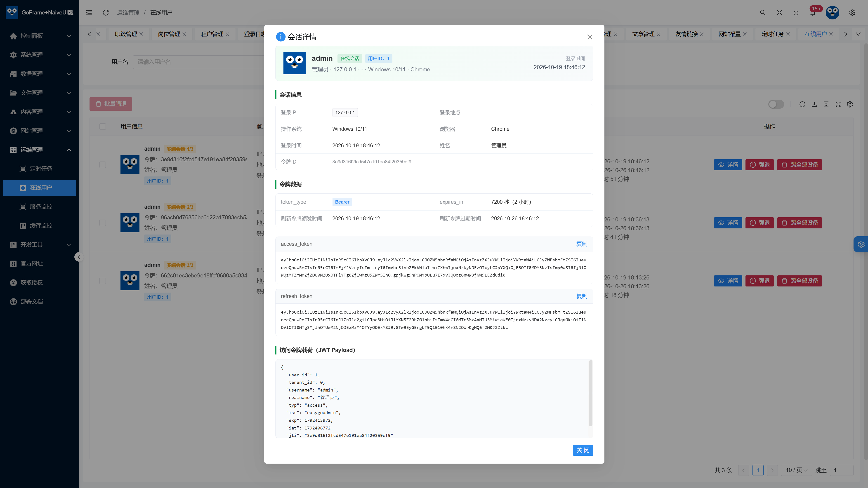Expand the 数据管理 sidebar menu
Image resolution: width=868 pixels, height=488 pixels.
[39, 74]
